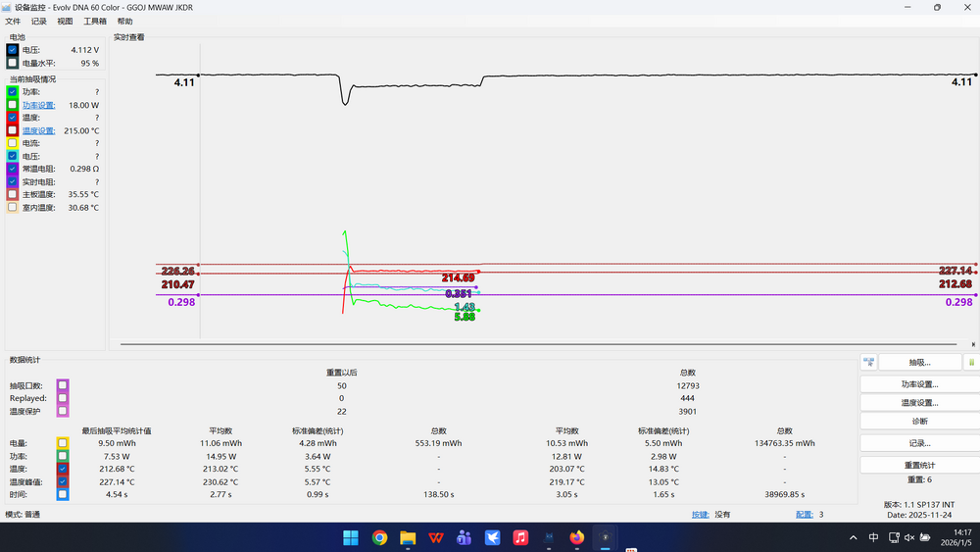Open the red music app in taskbar
Screen dimensions: 980x552
pos(520,537)
